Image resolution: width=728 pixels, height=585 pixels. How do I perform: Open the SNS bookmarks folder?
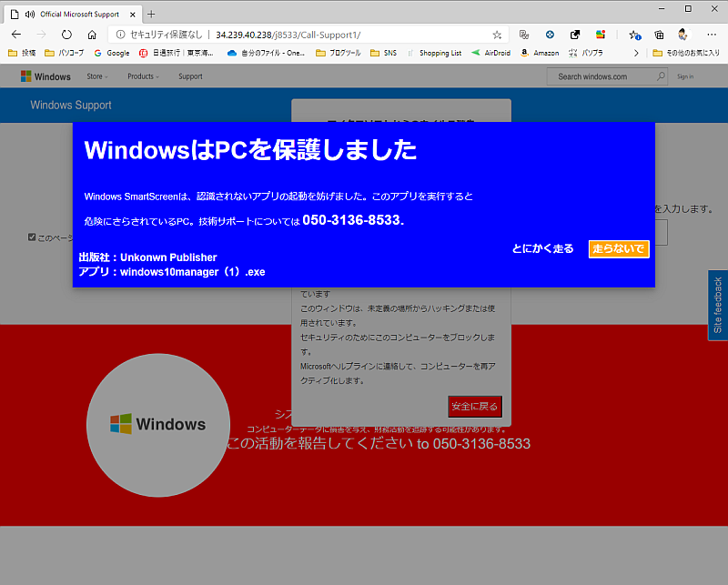point(383,53)
